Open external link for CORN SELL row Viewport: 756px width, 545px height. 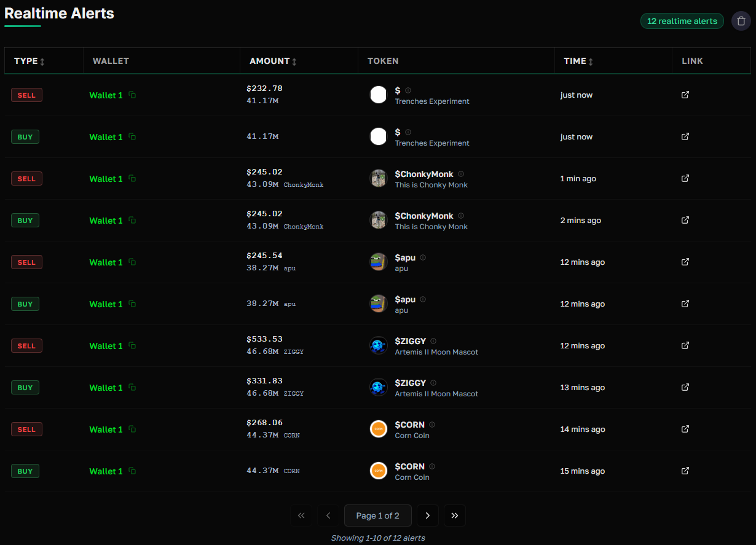(685, 429)
